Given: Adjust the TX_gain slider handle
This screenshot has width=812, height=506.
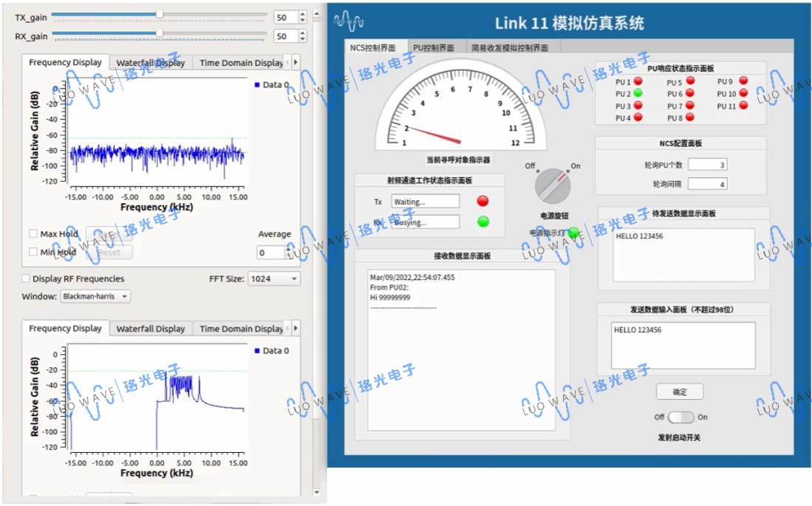Looking at the screenshot, I should [x=160, y=15].
